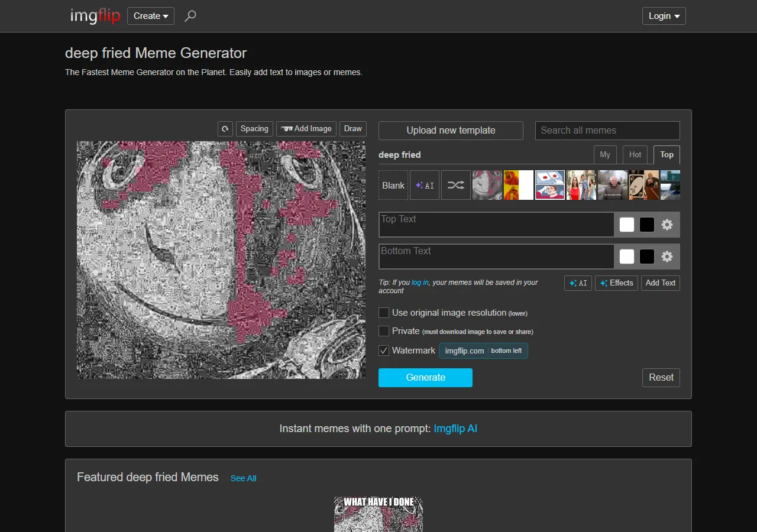Open featured 'WHAT HAVE I DONE' meme

tap(378, 514)
